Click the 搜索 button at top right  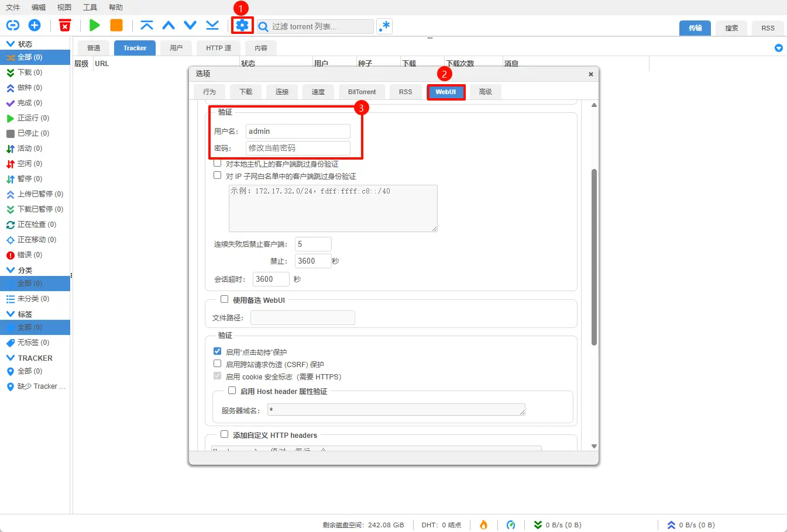click(x=731, y=28)
